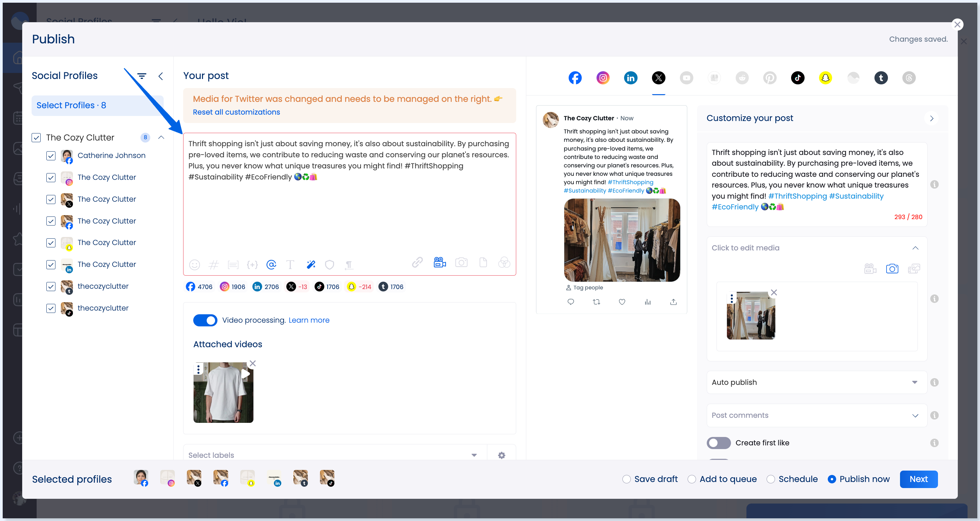This screenshot has width=980, height=521.
Task: Open the emoji picker in post editor
Action: click(x=194, y=265)
